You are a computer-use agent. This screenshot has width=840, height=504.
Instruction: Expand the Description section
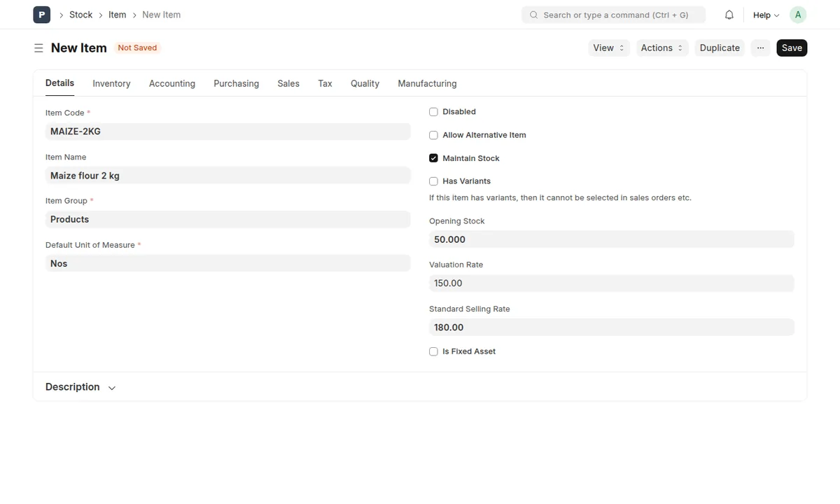80,387
